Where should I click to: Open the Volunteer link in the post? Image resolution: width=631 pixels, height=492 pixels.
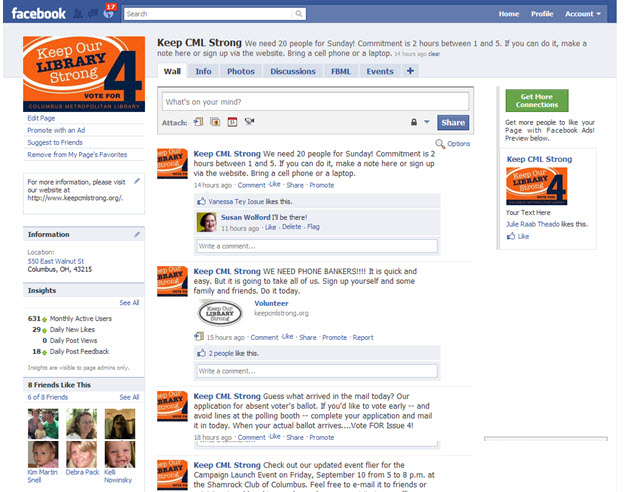[271, 303]
